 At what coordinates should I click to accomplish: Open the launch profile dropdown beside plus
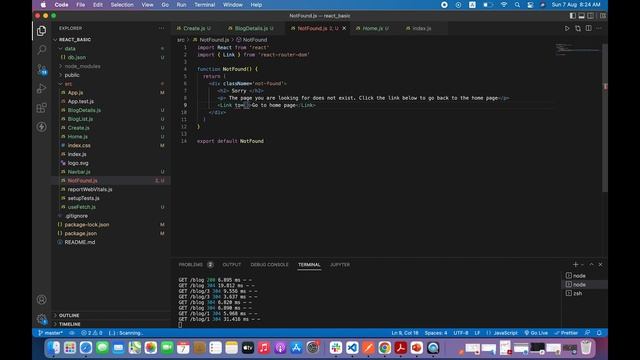pos(582,264)
